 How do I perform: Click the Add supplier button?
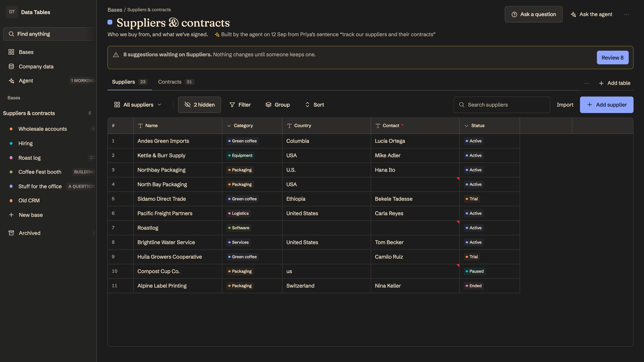tap(607, 105)
